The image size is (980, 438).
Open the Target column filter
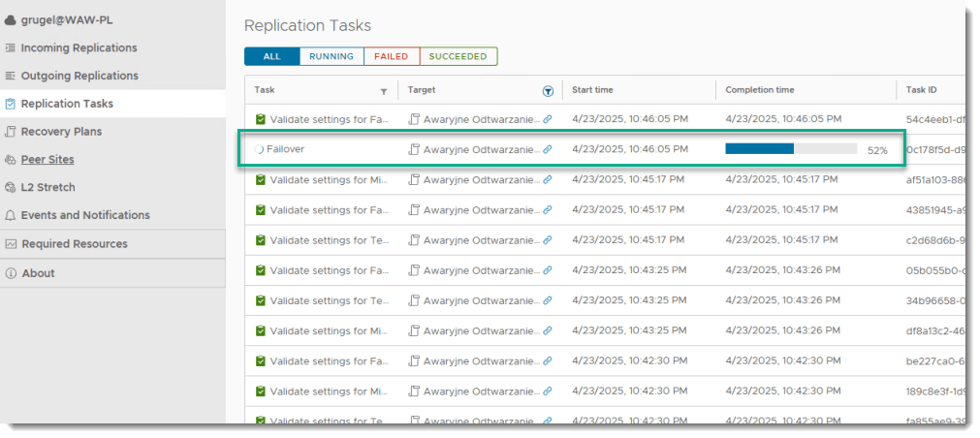pos(548,91)
